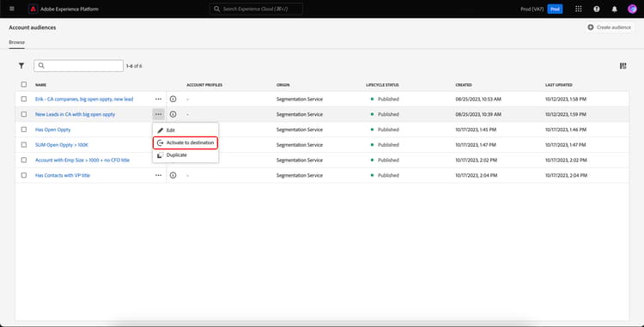Open the hamburger navigation menu

[11, 9]
